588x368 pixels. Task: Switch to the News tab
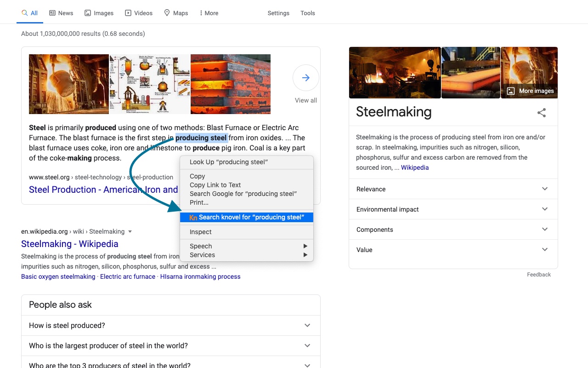[61, 13]
